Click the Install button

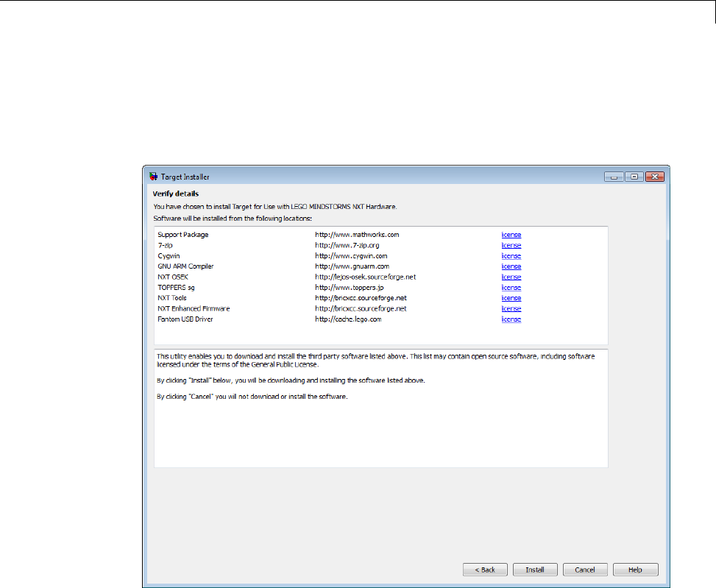pyautogui.click(x=535, y=570)
